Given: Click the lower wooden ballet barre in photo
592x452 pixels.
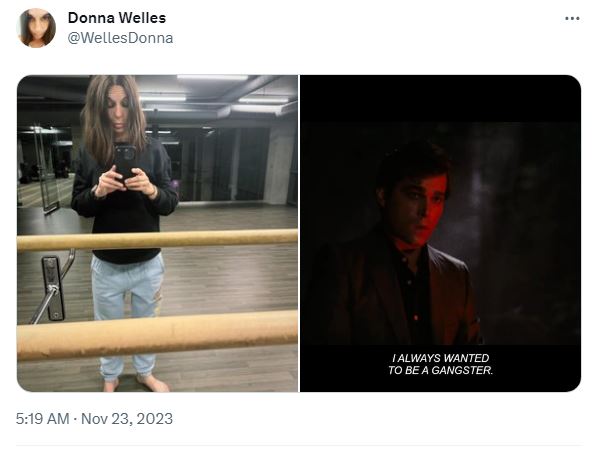Looking at the screenshot, I should click(x=157, y=334).
